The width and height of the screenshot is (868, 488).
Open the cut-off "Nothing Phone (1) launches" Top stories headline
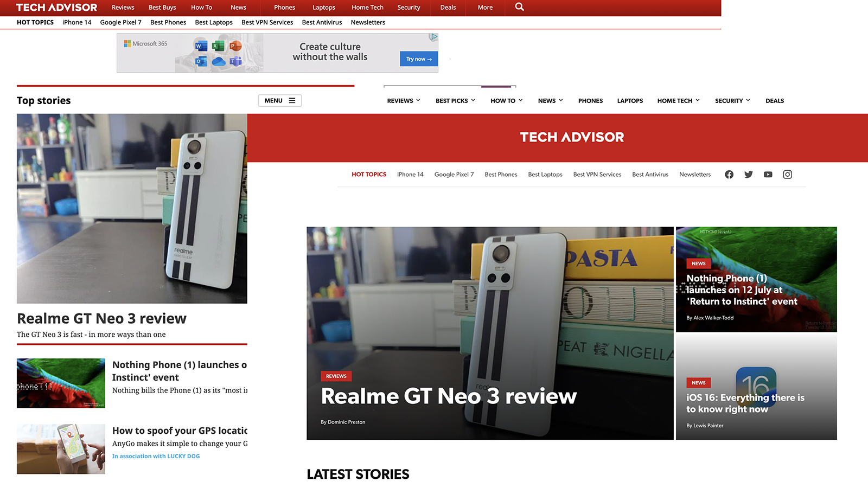[x=180, y=371]
